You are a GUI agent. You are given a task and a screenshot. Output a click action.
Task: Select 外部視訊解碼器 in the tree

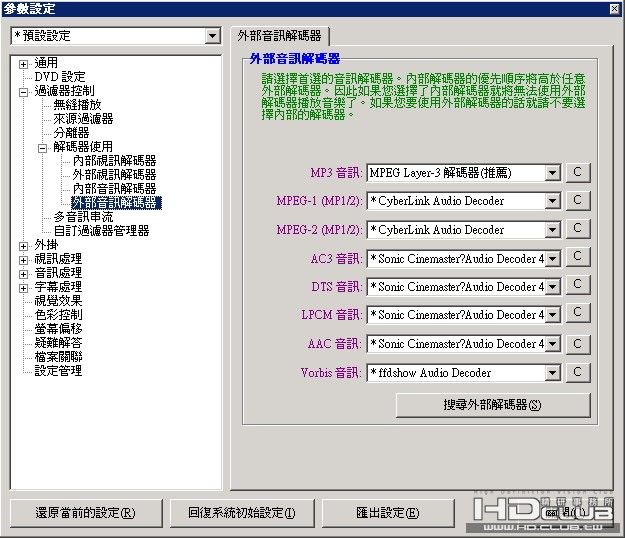[114, 175]
